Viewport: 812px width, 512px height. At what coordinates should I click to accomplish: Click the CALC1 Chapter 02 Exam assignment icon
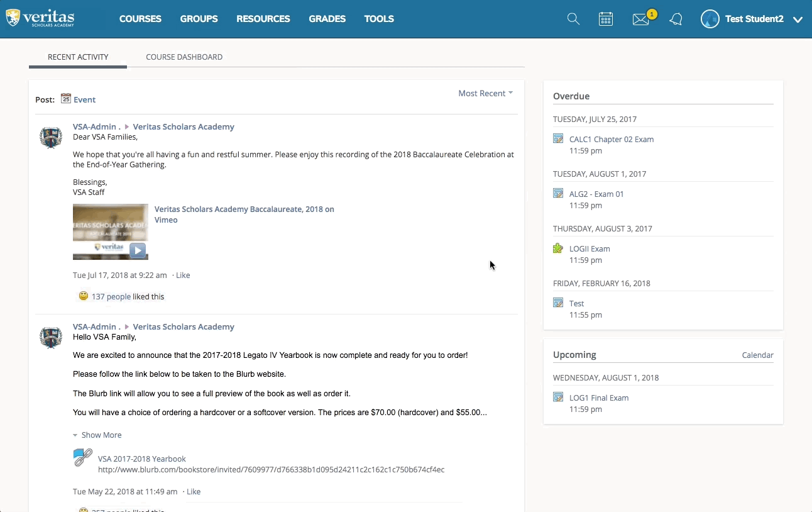[558, 138]
